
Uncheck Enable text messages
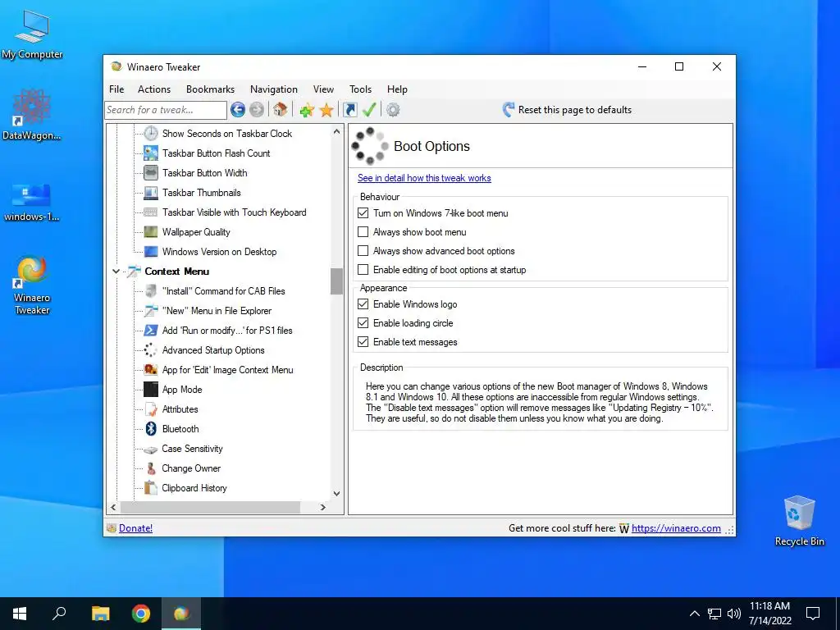pyautogui.click(x=363, y=342)
